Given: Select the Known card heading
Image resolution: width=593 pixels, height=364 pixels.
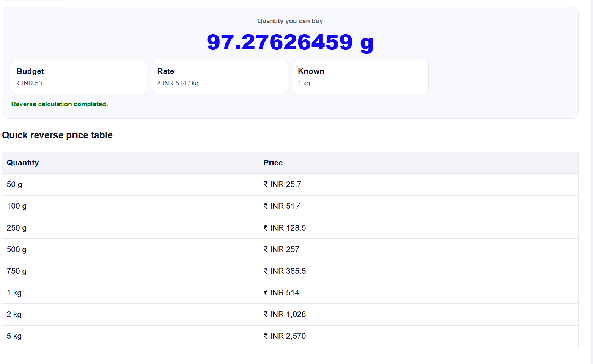Looking at the screenshot, I should click(311, 71).
